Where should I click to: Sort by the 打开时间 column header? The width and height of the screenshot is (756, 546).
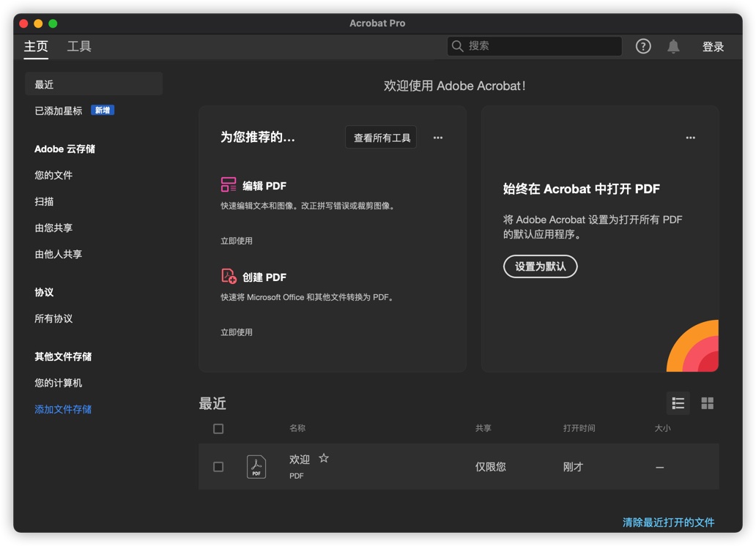click(579, 428)
